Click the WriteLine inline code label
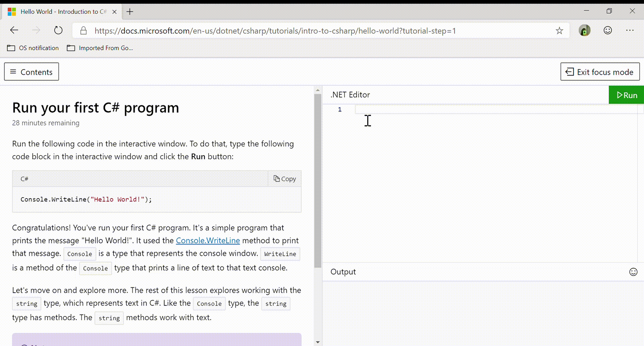 click(280, 254)
